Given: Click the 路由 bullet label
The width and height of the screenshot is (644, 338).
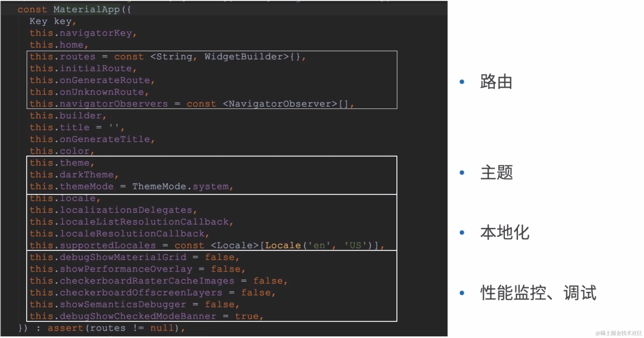Looking at the screenshot, I should pos(496,82).
